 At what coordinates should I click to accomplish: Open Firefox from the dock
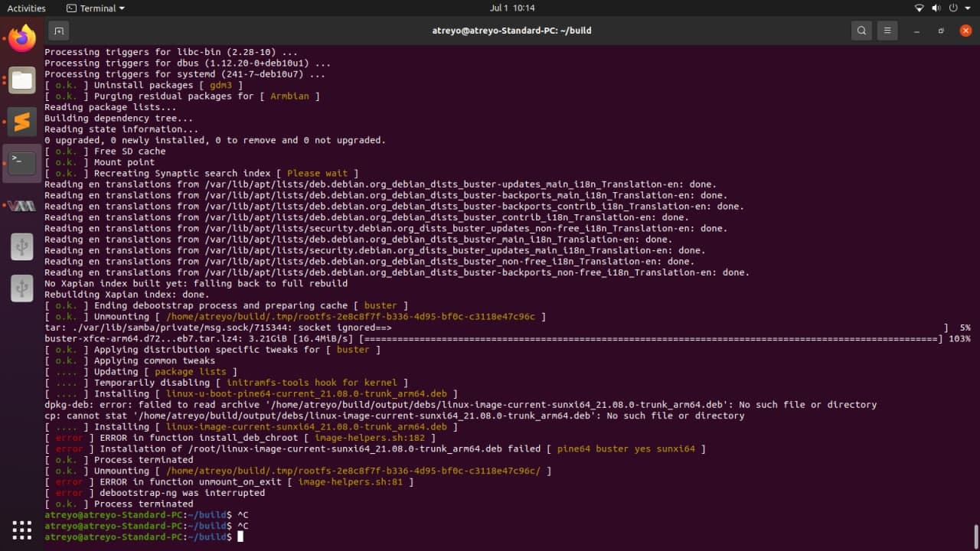(x=22, y=38)
